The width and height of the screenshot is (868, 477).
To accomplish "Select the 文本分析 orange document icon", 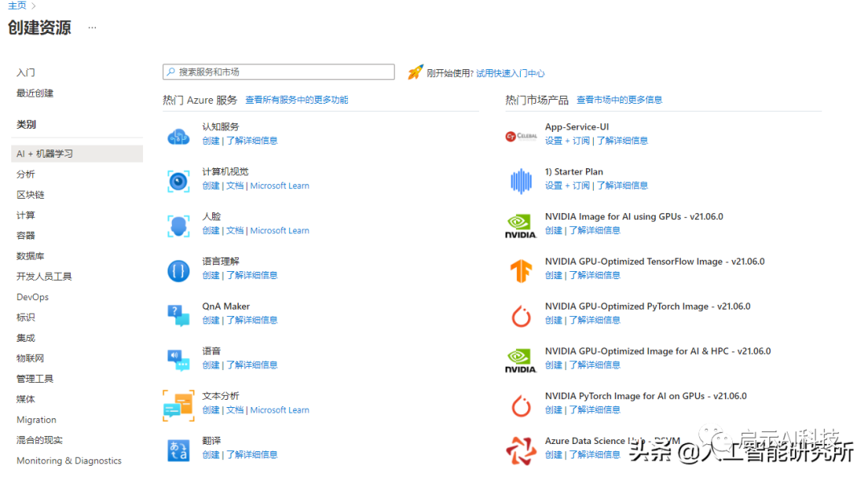I will tap(178, 405).
